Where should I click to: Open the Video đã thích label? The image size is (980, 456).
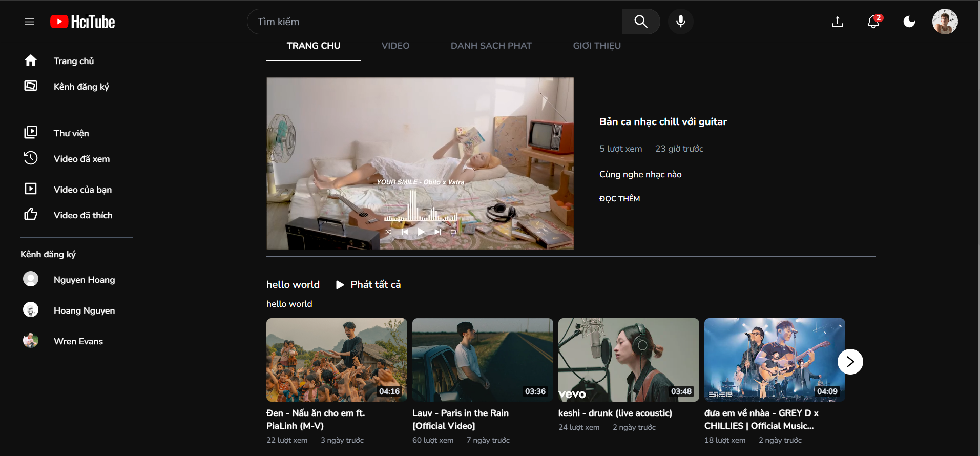coord(83,215)
